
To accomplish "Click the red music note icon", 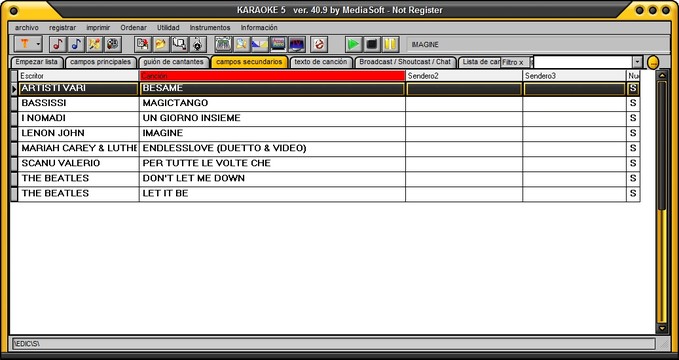I will click(58, 44).
